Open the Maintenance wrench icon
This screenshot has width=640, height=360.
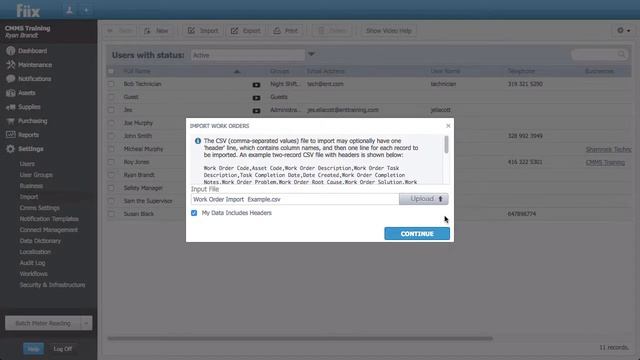[x=11, y=65]
